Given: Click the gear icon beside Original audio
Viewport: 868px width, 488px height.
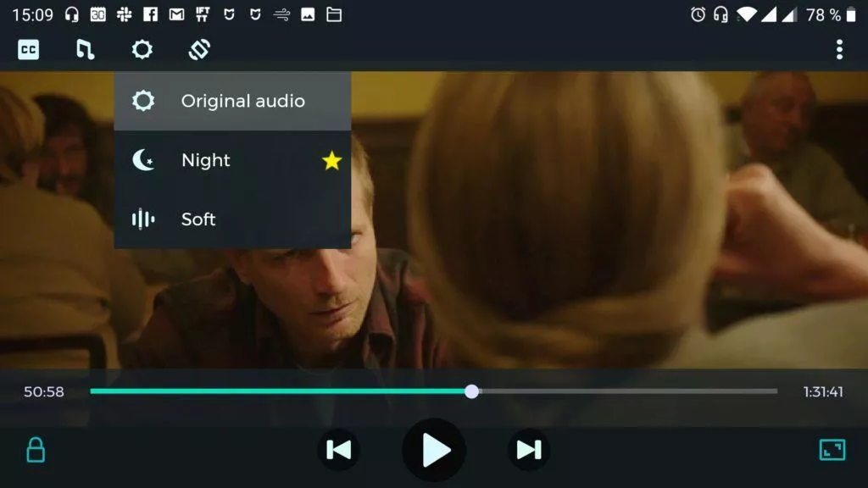Looking at the screenshot, I should pos(143,101).
